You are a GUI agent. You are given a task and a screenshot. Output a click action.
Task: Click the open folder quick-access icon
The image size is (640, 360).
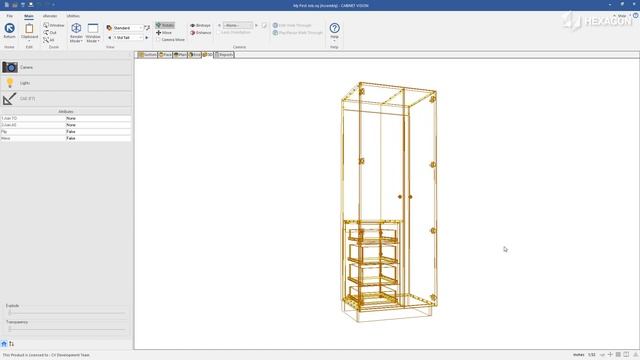[x=15, y=5]
